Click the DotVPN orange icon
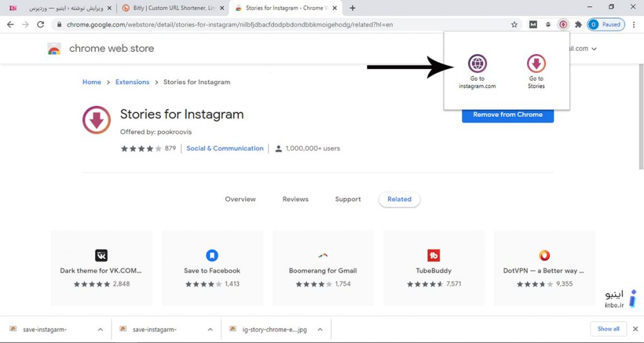The height and width of the screenshot is (343, 644). [544, 255]
